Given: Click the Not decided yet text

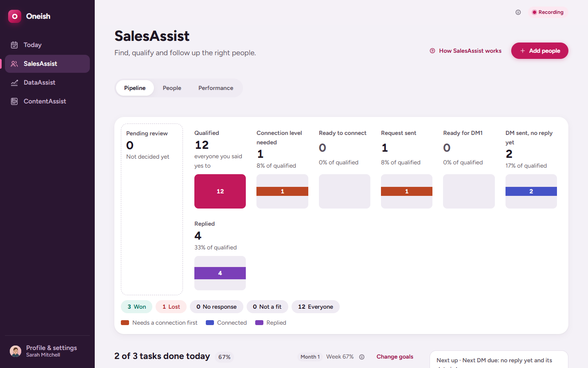Looking at the screenshot, I should pyautogui.click(x=148, y=157).
